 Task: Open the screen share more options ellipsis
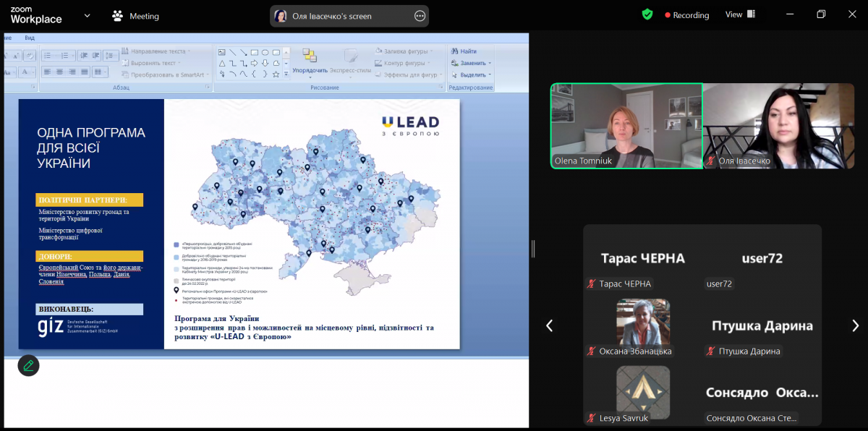pyautogui.click(x=420, y=16)
